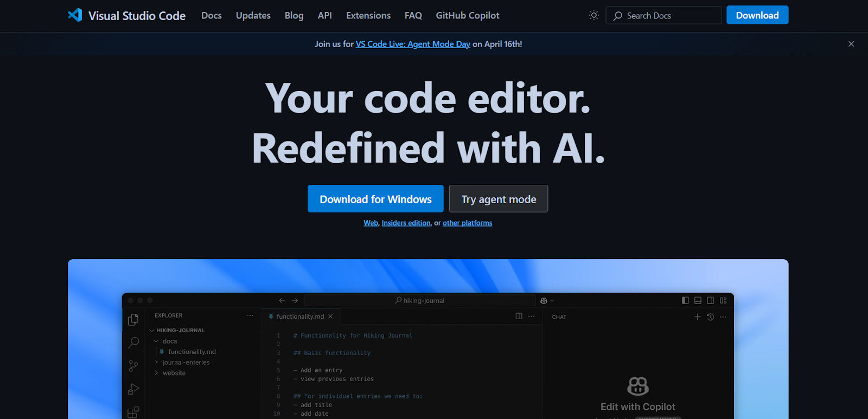Click the large Copilot icon above Edit with Copilot
This screenshot has height=419, width=868.
638,386
